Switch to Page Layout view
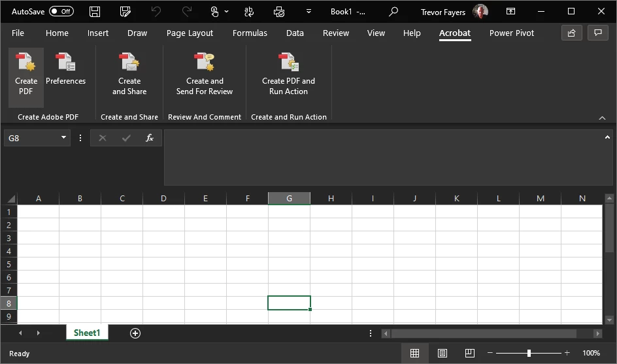The image size is (617, 364). (442, 354)
